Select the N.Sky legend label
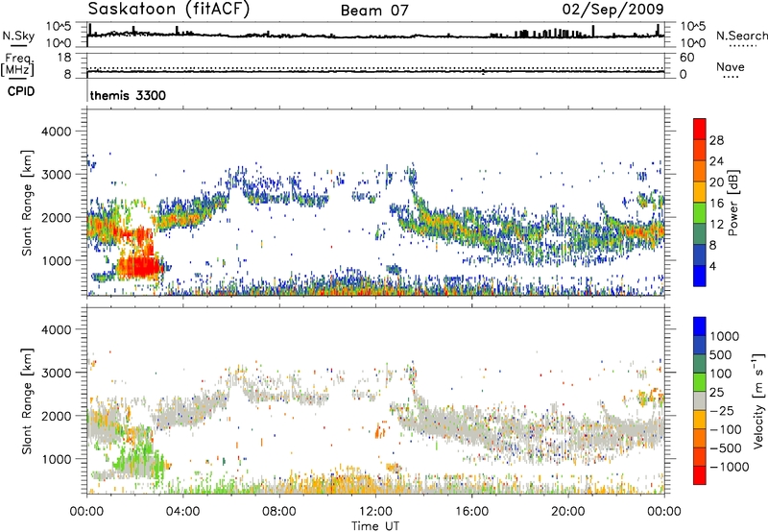The image size is (768, 532). coord(18,36)
